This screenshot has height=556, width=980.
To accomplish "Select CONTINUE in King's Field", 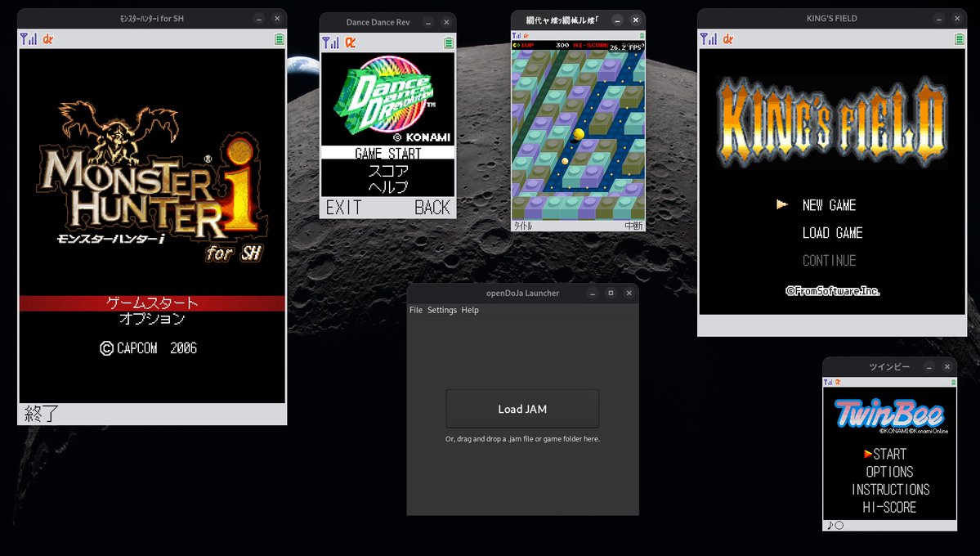I will click(830, 261).
